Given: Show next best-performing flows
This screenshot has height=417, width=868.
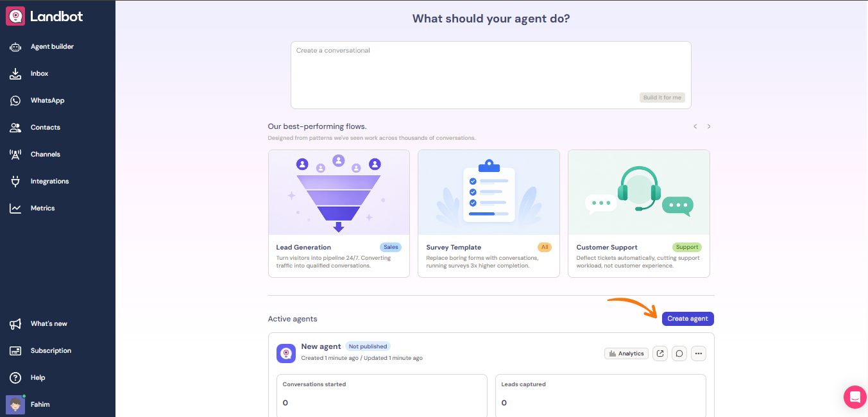Looking at the screenshot, I should [709, 126].
